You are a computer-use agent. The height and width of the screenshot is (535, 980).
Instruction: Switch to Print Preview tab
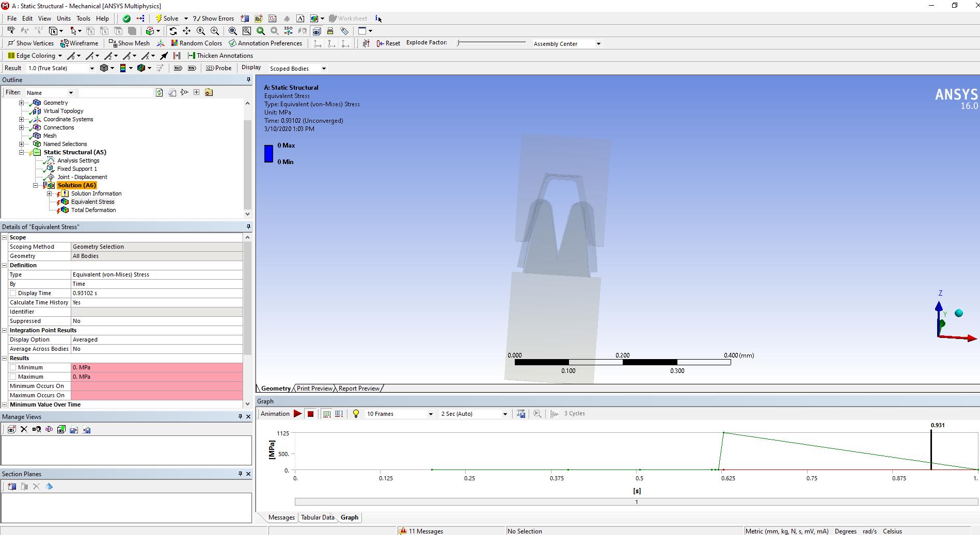pyautogui.click(x=314, y=388)
